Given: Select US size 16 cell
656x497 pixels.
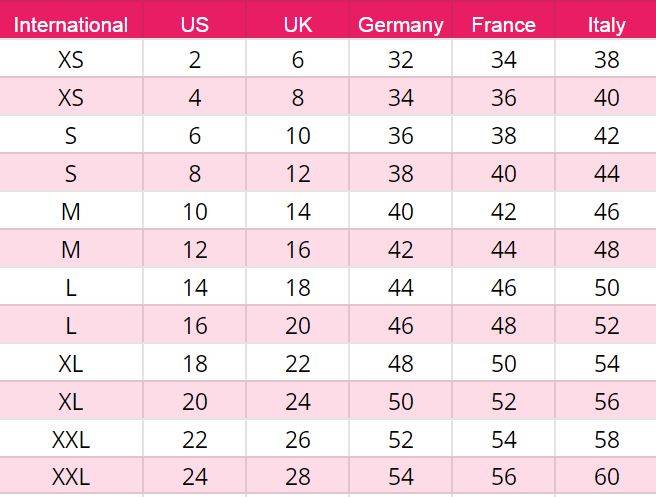Looking at the screenshot, I should click(x=195, y=325).
